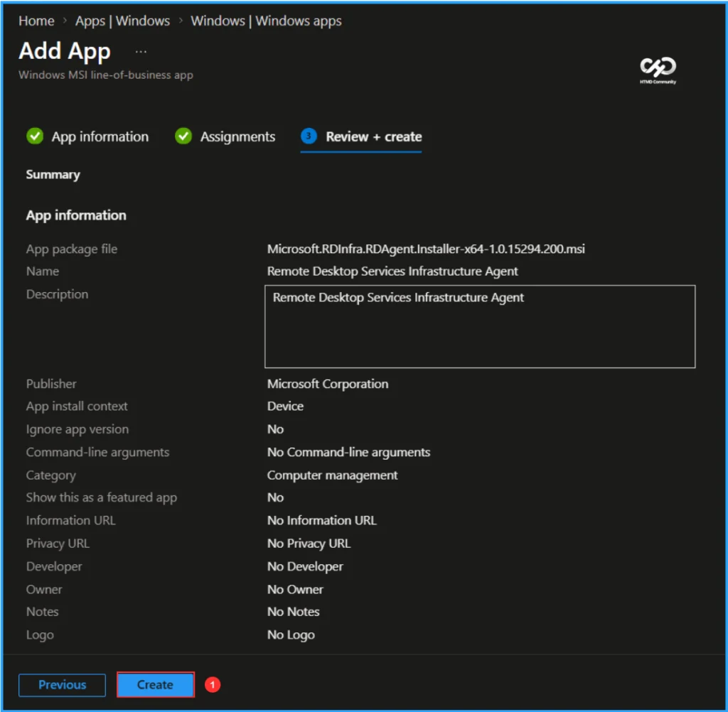Click the No value for Ignore app version
The width and height of the screenshot is (728, 712).
coord(275,429)
